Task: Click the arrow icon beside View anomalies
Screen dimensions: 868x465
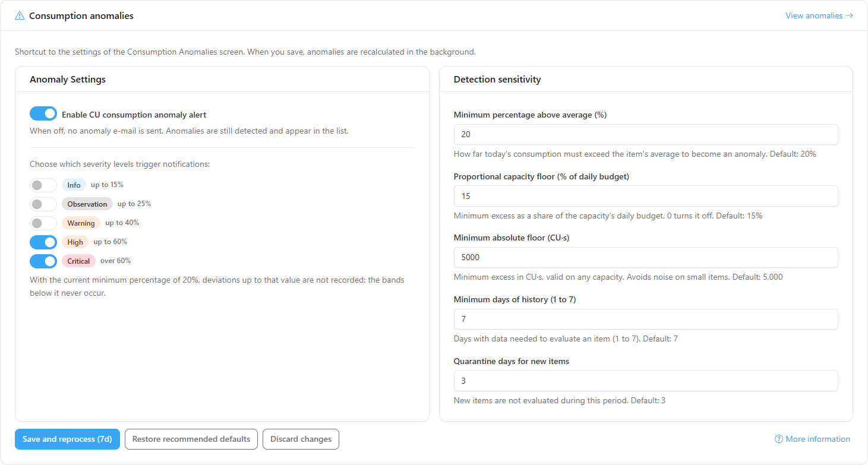Action: pyautogui.click(x=850, y=16)
